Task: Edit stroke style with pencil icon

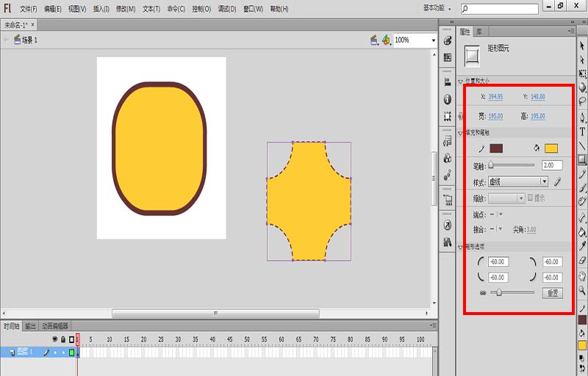Action: click(558, 181)
